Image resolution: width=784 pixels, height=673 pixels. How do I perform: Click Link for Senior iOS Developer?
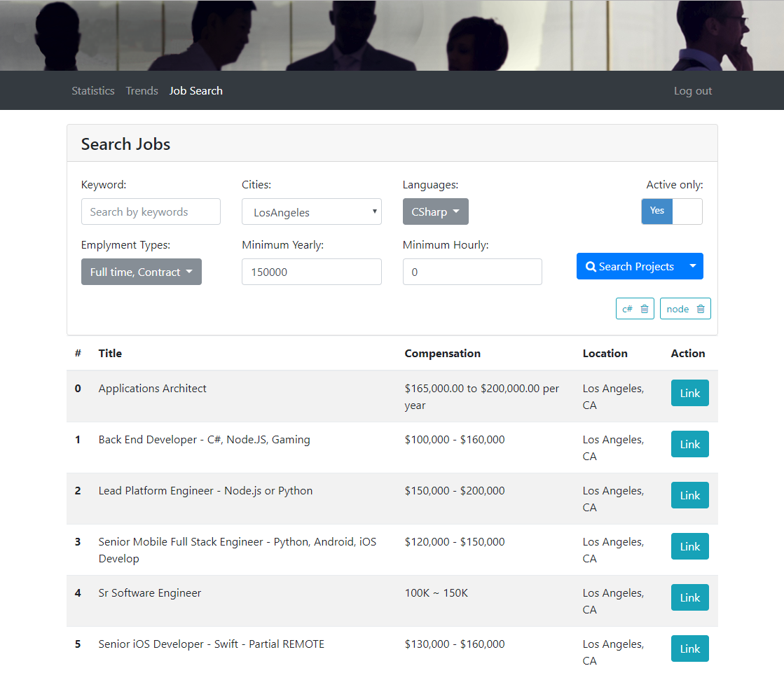pos(689,648)
